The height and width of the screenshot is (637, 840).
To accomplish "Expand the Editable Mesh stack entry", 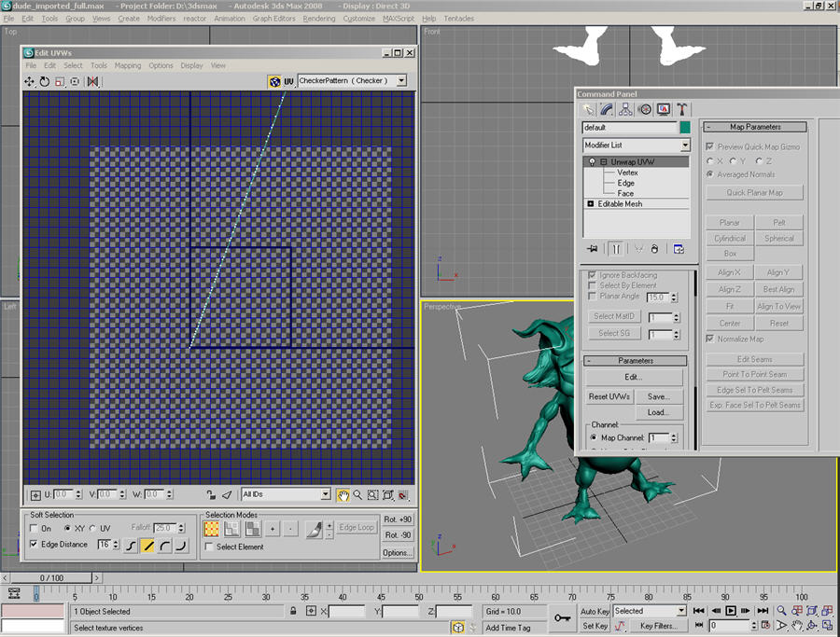I will click(591, 204).
